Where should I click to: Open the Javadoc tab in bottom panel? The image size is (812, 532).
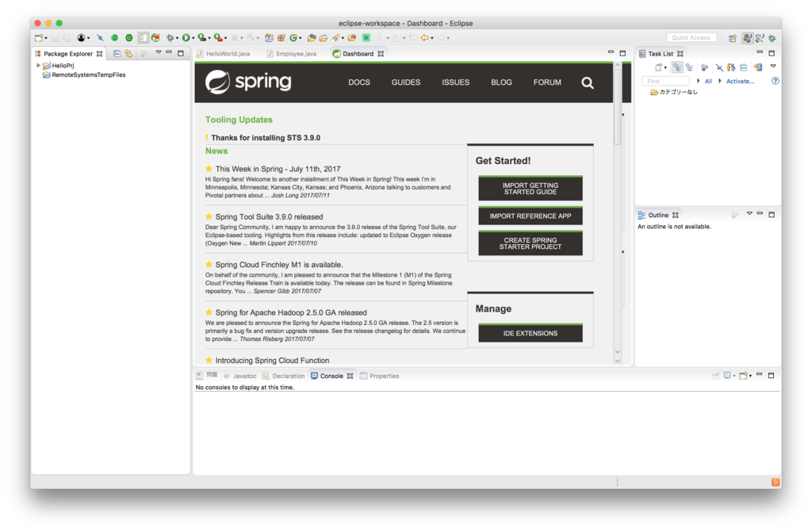[240, 376]
